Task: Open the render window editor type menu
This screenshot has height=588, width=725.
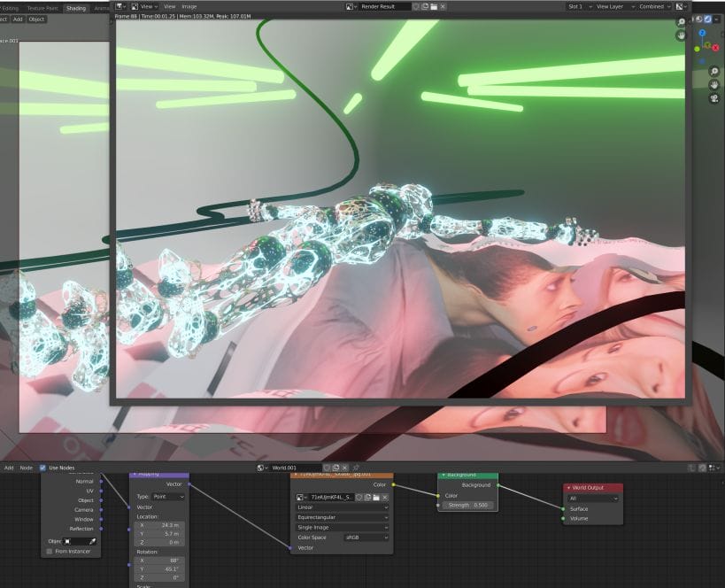Action: (x=120, y=6)
